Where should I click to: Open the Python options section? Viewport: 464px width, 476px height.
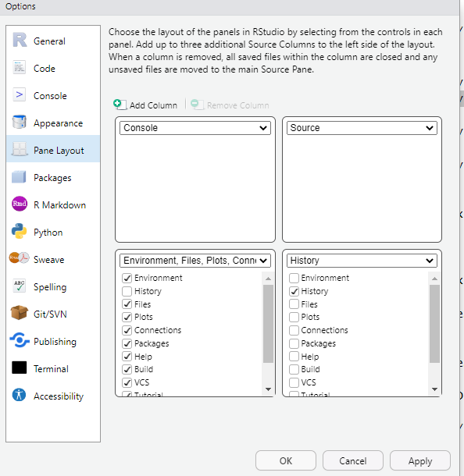[53, 232]
